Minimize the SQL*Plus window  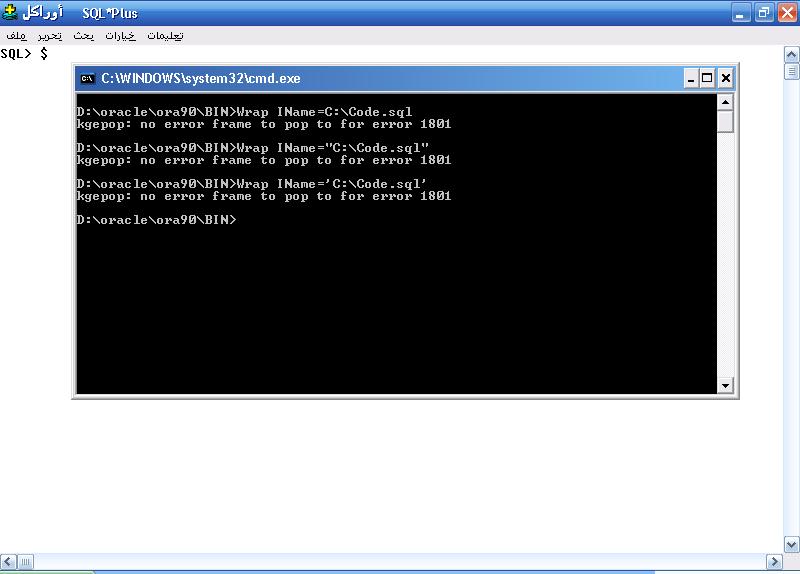click(740, 13)
